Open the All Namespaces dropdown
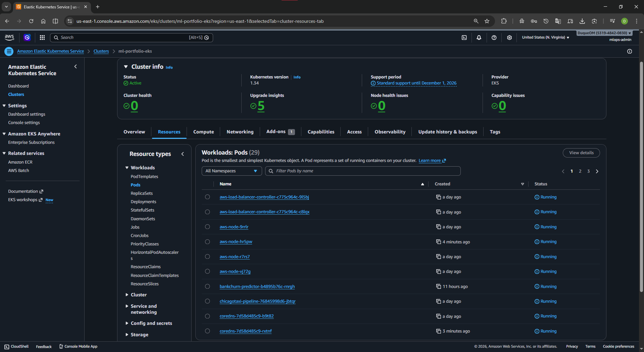The width and height of the screenshot is (644, 352). coord(232,171)
